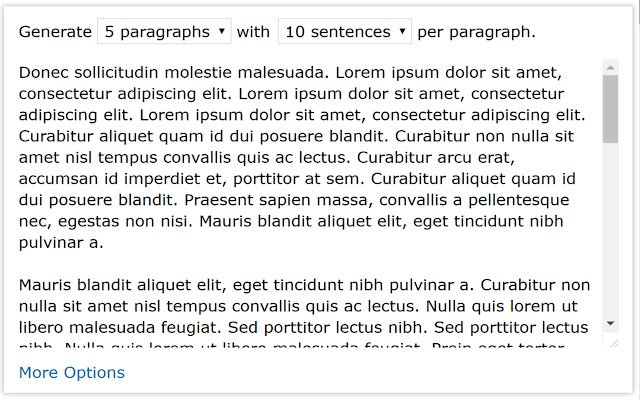This screenshot has width=640, height=400.
Task: Click the word "with" between the selectors
Action: [x=253, y=31]
